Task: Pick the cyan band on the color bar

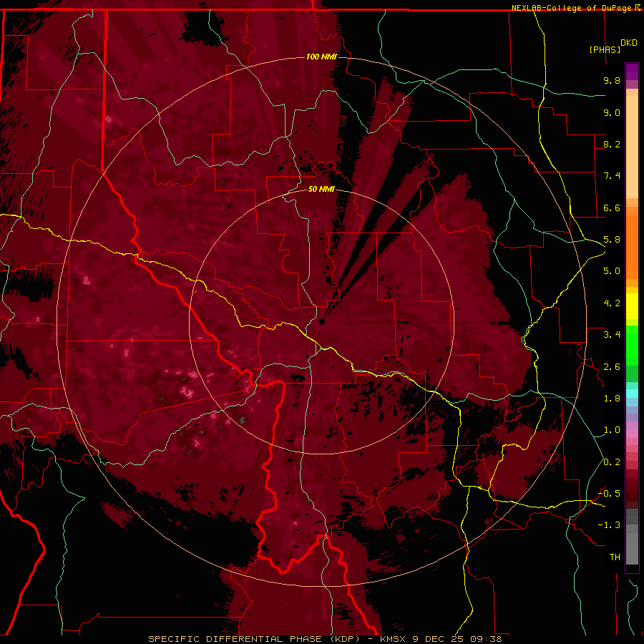Action: tap(632, 394)
